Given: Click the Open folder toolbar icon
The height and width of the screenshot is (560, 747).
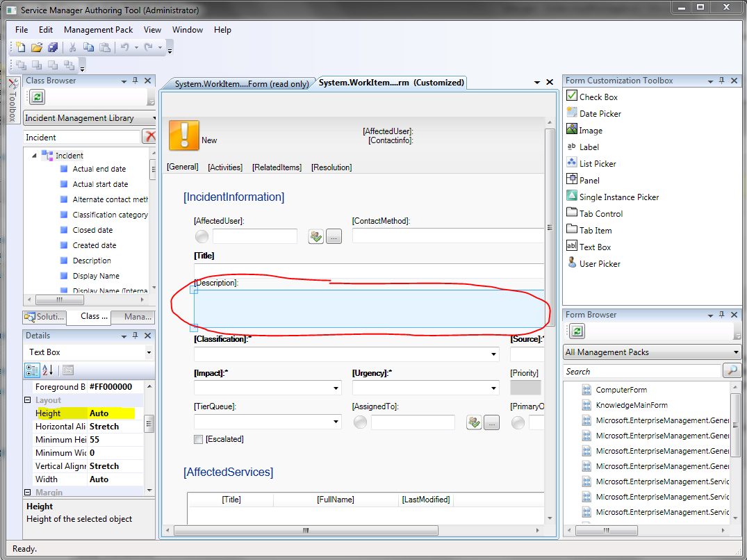Looking at the screenshot, I should (37, 47).
